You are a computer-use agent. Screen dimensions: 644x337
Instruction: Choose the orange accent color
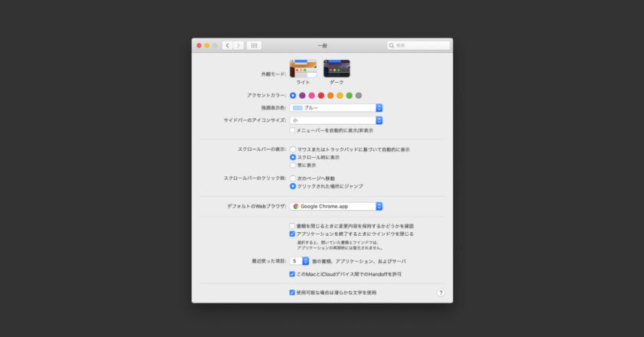pyautogui.click(x=330, y=96)
